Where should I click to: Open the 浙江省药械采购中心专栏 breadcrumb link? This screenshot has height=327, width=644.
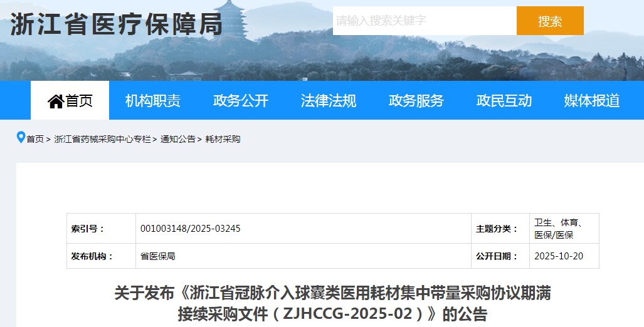coord(102,139)
